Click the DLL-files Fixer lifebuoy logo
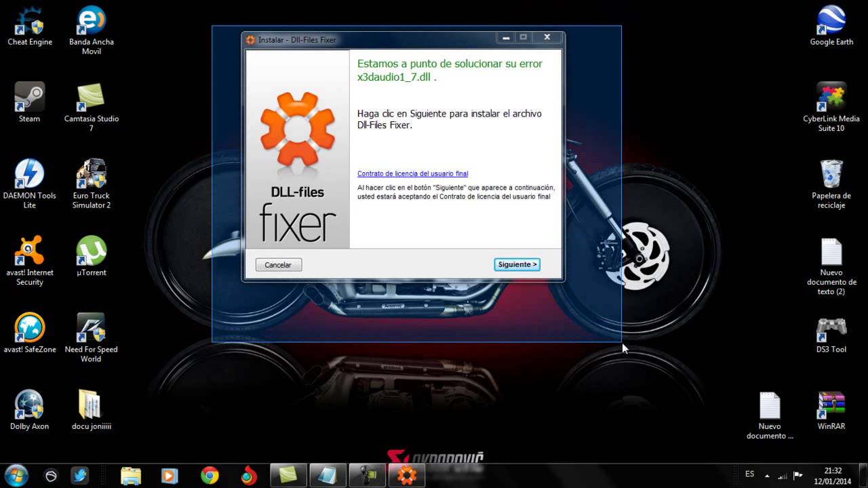The image size is (868, 488). (x=298, y=129)
